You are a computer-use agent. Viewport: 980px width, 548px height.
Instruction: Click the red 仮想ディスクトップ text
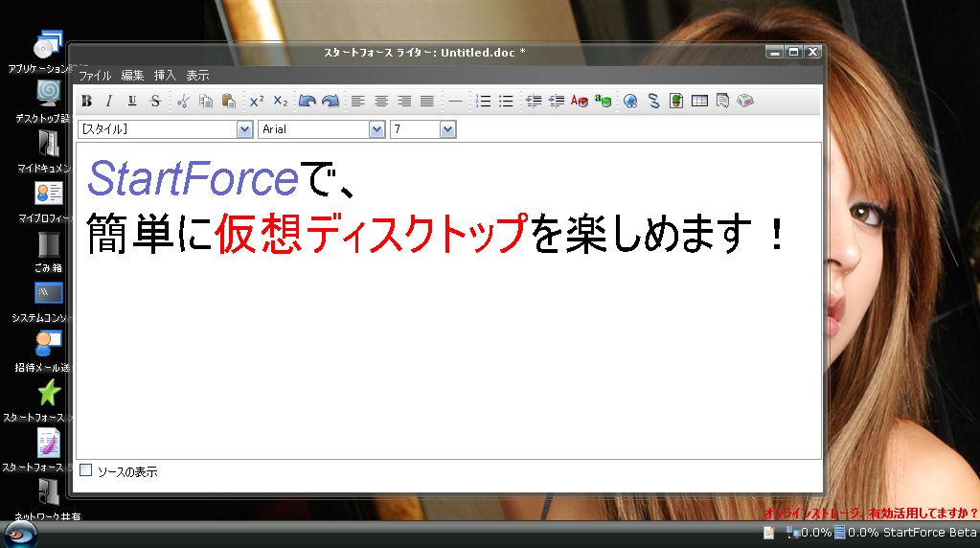372,233
